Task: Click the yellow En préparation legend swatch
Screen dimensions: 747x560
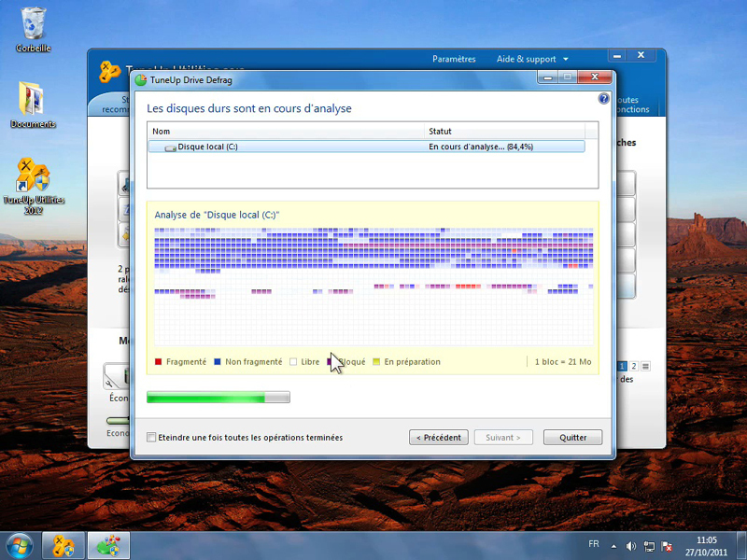Action: pos(376,362)
